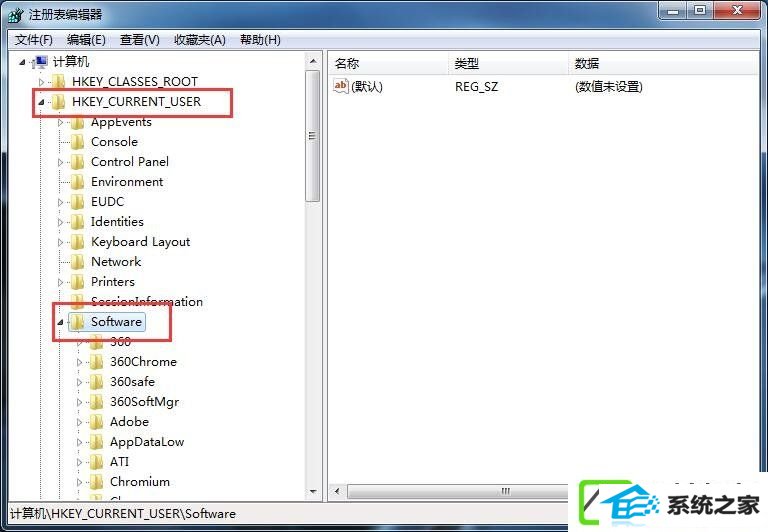Screen dimensions: 768x532
Task: Expand the Keyboard Layout key
Action: [60, 242]
